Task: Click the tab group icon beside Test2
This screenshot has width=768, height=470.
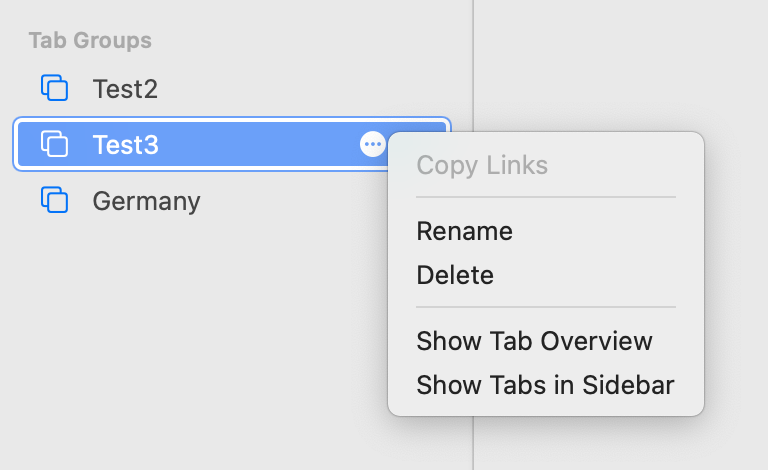Action: pyautogui.click(x=55, y=88)
